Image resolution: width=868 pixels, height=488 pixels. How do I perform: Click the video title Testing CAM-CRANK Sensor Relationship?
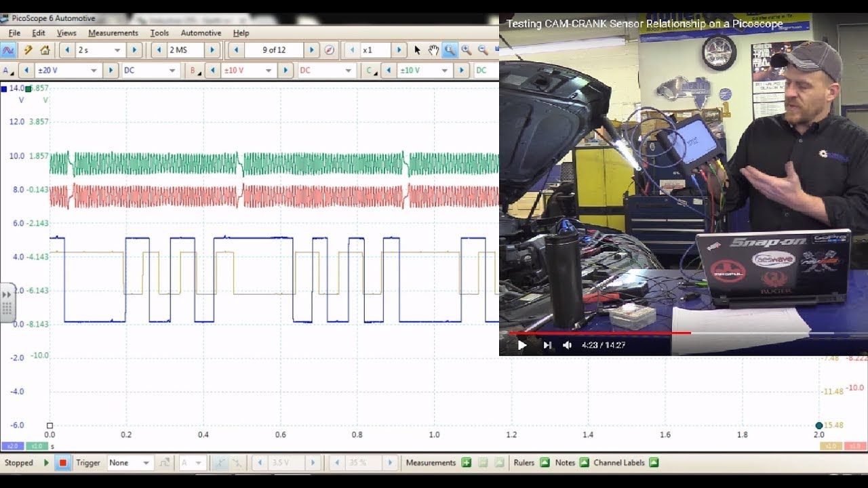pyautogui.click(x=644, y=24)
